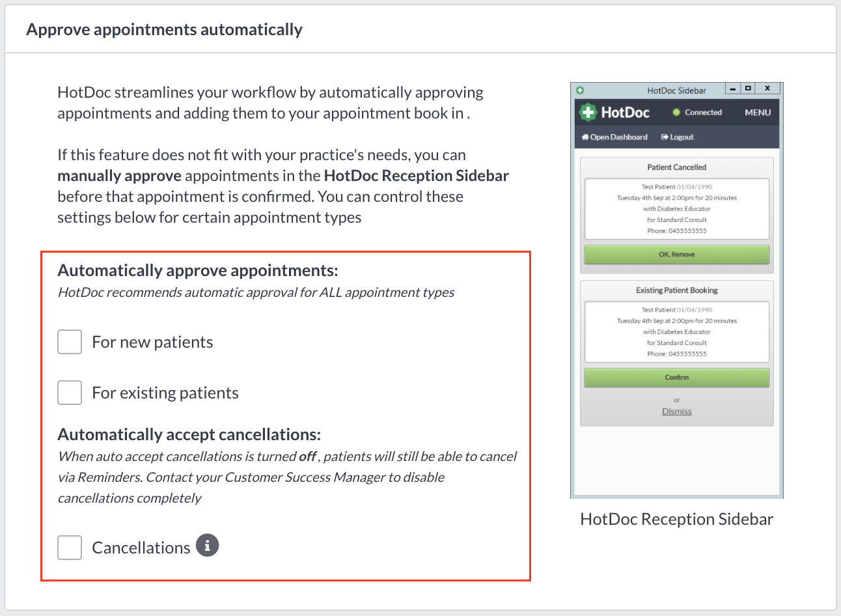
Task: Click Open Dashboard in the sidebar
Action: [x=614, y=137]
